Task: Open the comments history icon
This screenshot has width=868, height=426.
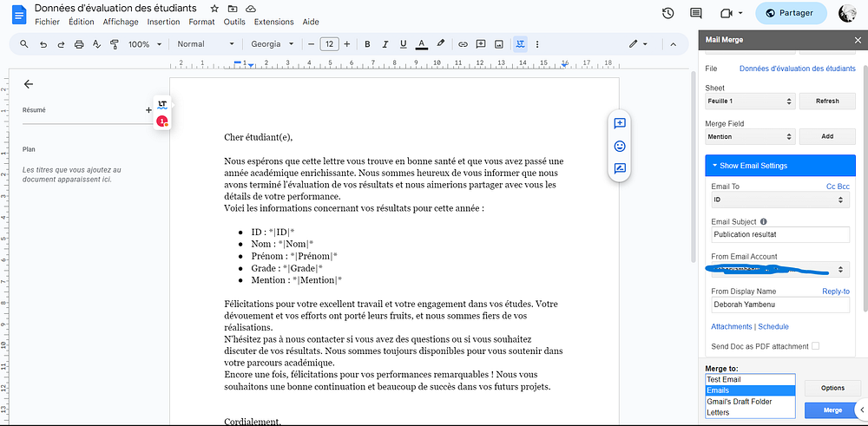Action: [x=695, y=13]
